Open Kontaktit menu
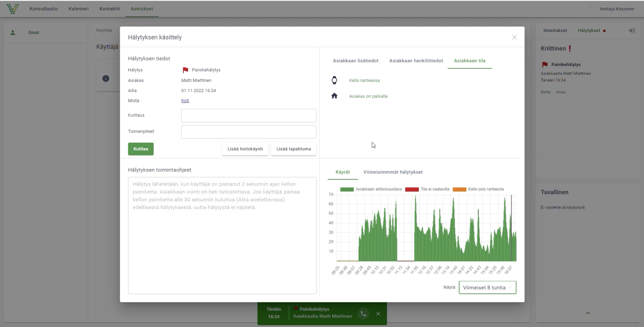Screen dimensions: 644x327 pos(109,9)
